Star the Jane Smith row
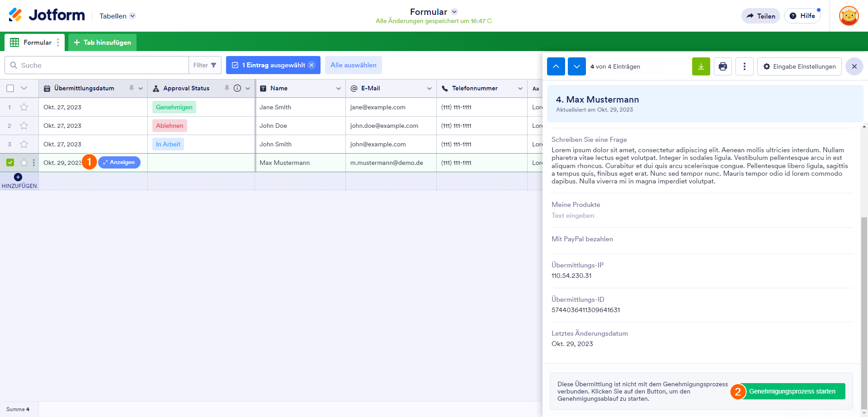 click(24, 107)
